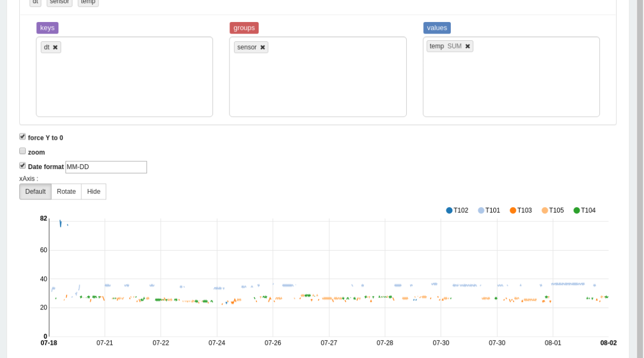This screenshot has height=358, width=644.
Task: Toggle the T104 series legend dot
Action: [577, 210]
